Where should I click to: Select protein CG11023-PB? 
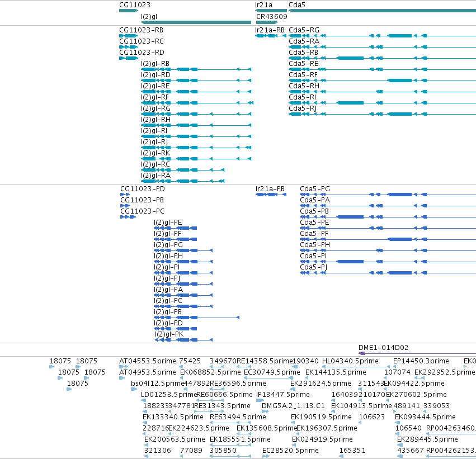pyautogui.click(x=142, y=200)
